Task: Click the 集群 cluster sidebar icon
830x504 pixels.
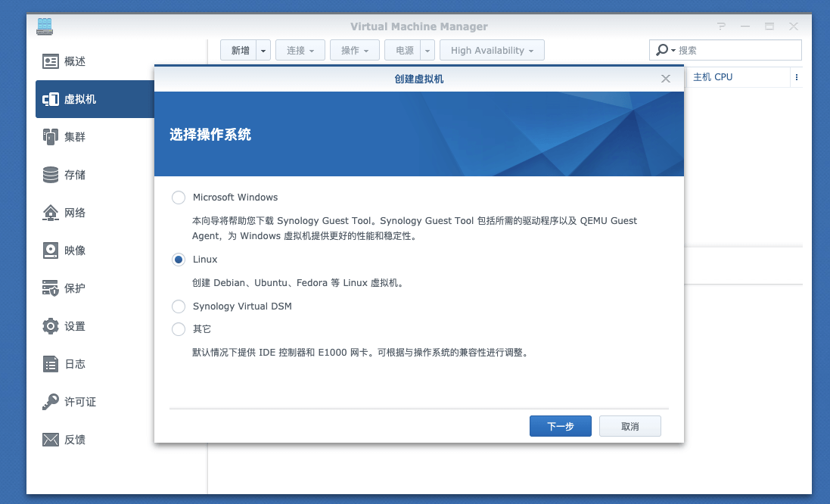Action: click(x=50, y=136)
